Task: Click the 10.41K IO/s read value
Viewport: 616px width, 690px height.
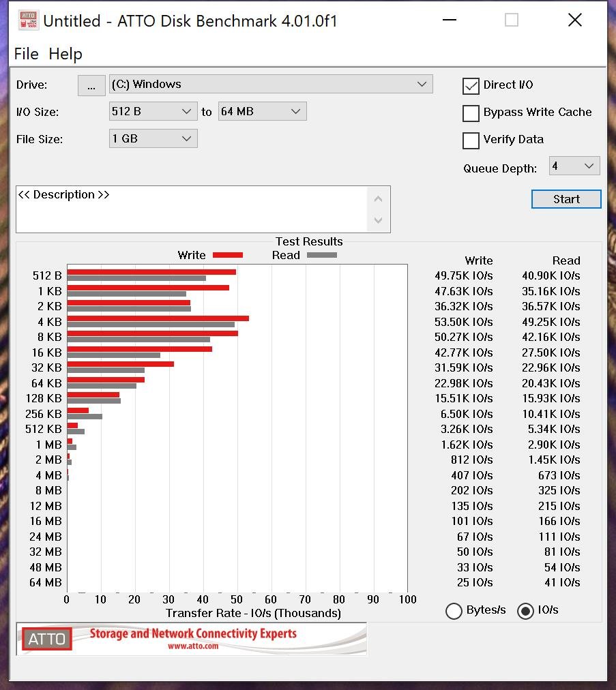Action: 551,414
